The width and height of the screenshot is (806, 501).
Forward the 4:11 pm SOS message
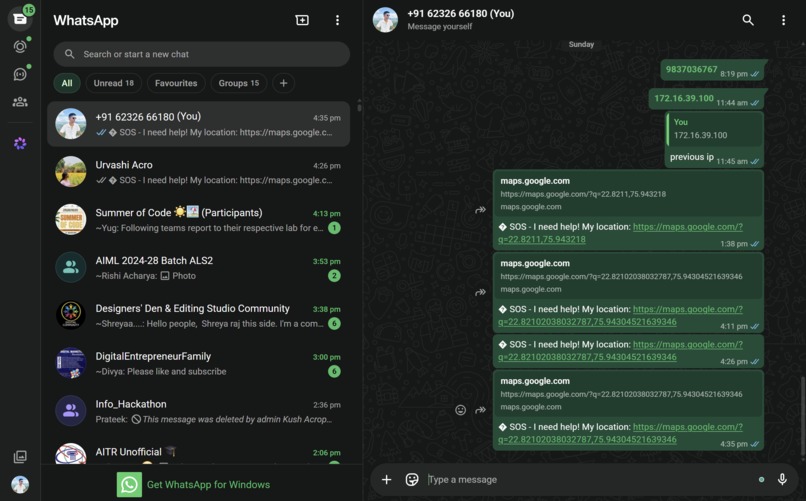pos(480,292)
